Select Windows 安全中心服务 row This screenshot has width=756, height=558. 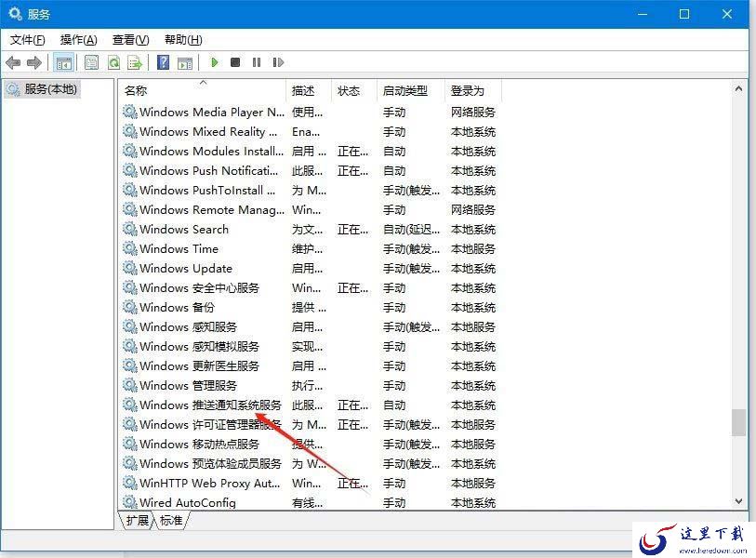point(309,288)
